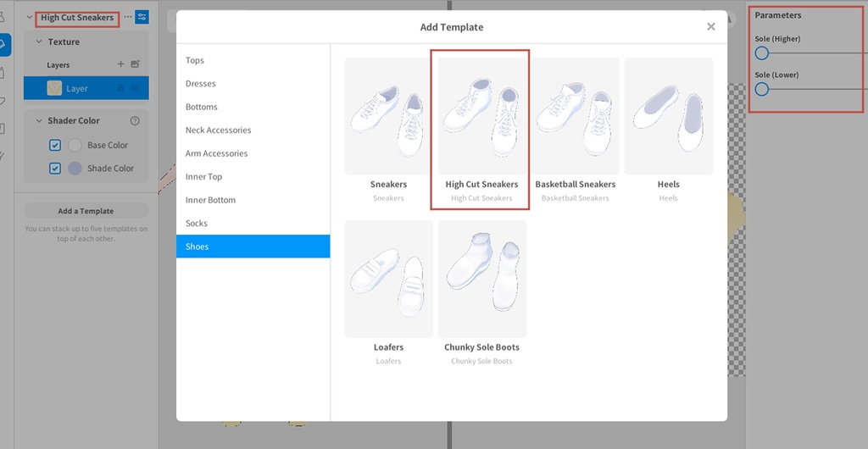Import an image layer in Layers row
This screenshot has height=449, width=868.
[x=135, y=64]
